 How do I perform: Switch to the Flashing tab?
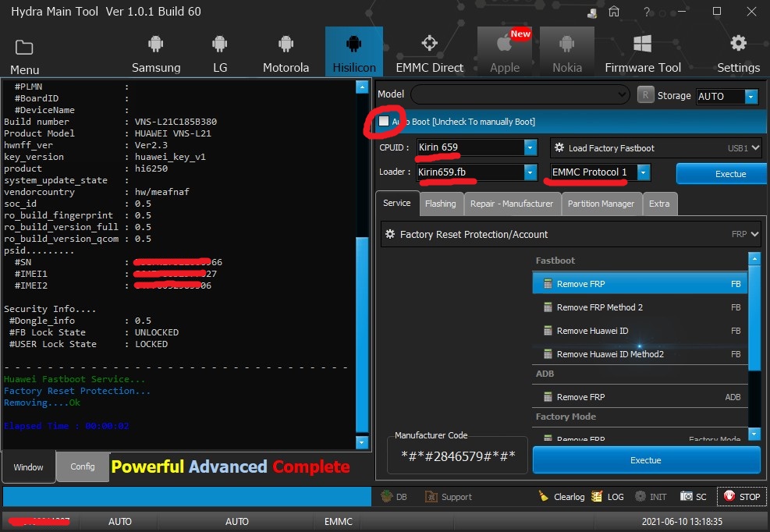(441, 204)
